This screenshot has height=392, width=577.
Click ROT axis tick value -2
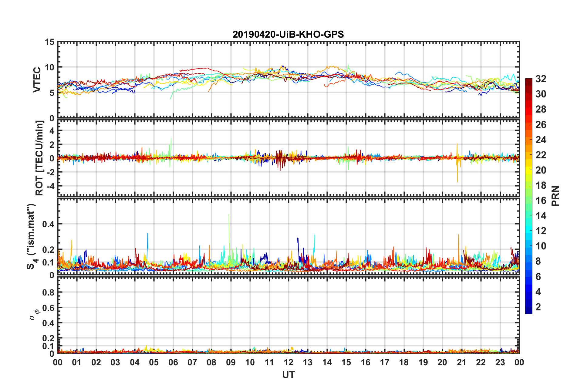pos(50,172)
